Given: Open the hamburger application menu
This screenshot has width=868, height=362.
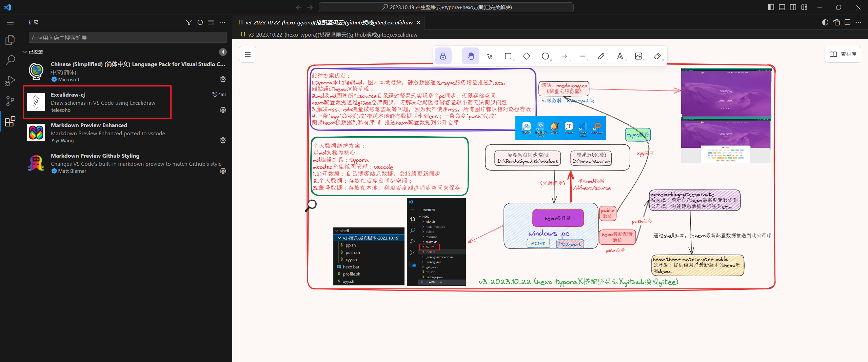Looking at the screenshot, I should 10,22.
